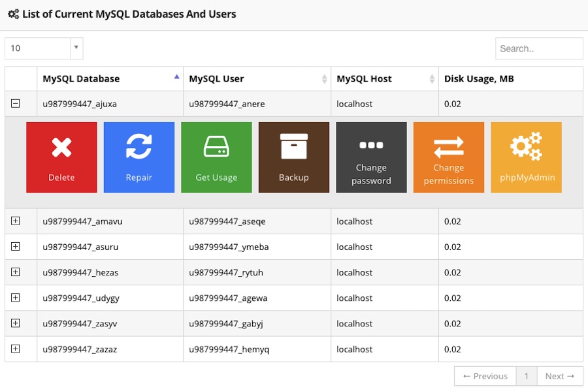This screenshot has width=588, height=391.
Task: Select the database name u987999447_ajuxa
Action: pyautogui.click(x=80, y=104)
